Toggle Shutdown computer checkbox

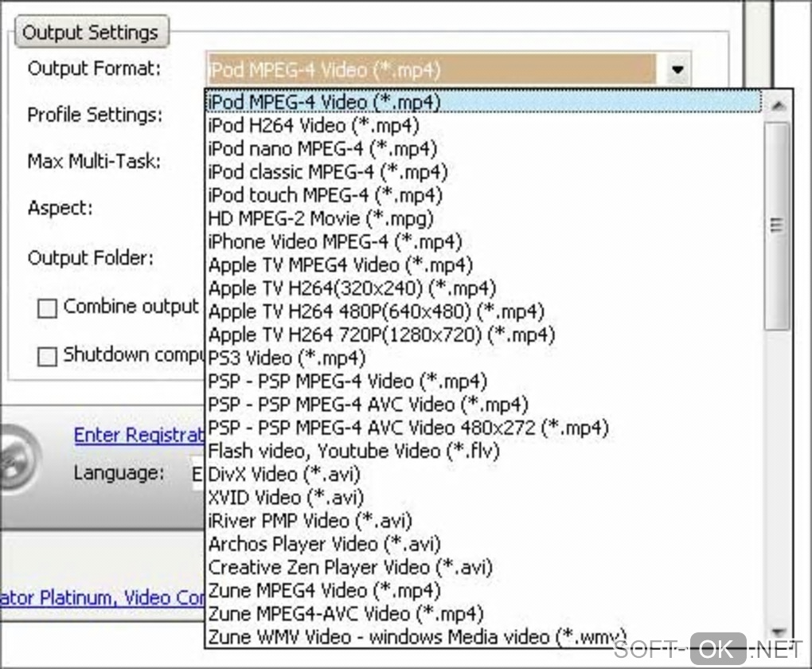pyautogui.click(x=47, y=356)
